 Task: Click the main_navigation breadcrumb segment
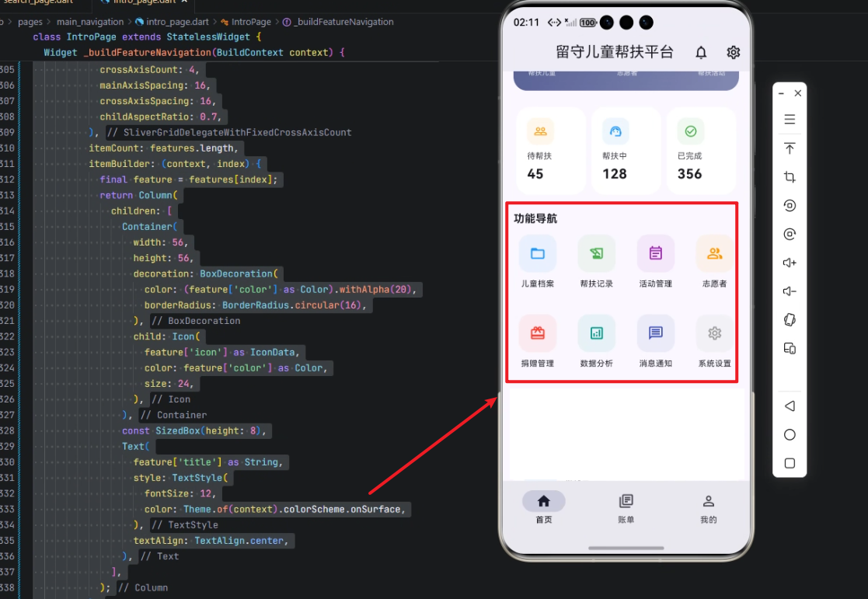[89, 22]
